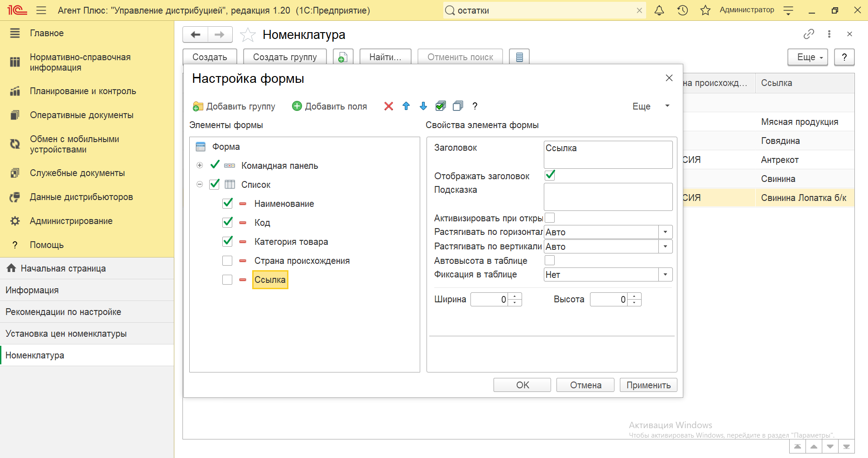This screenshot has height=458, width=868.
Task: Open Фиксация в таблице dropdown
Action: (x=665, y=275)
